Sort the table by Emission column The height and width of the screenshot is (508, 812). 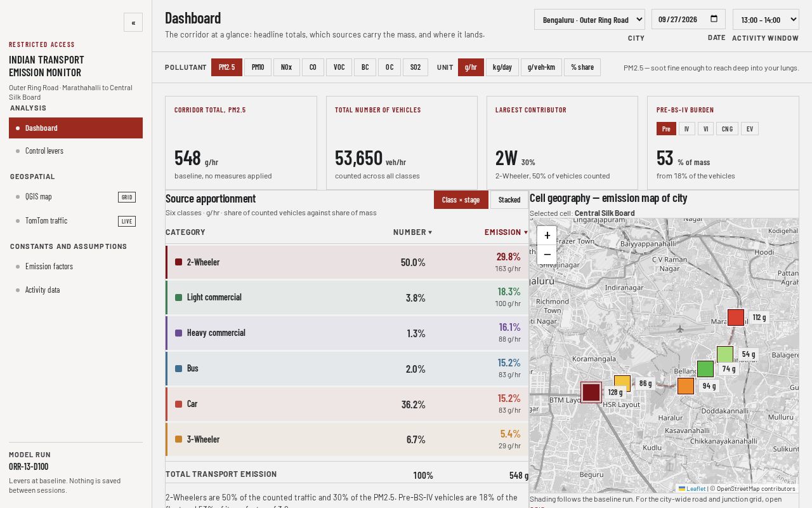[x=506, y=232]
